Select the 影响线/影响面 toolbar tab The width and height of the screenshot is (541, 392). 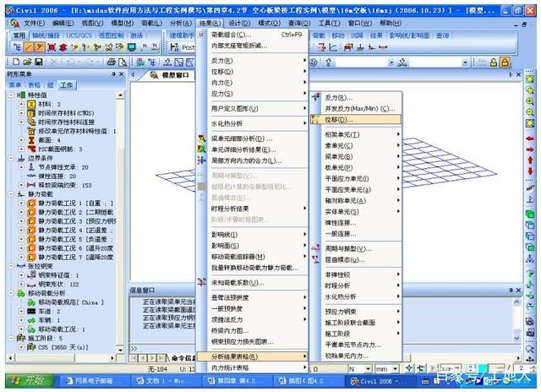click(409, 35)
